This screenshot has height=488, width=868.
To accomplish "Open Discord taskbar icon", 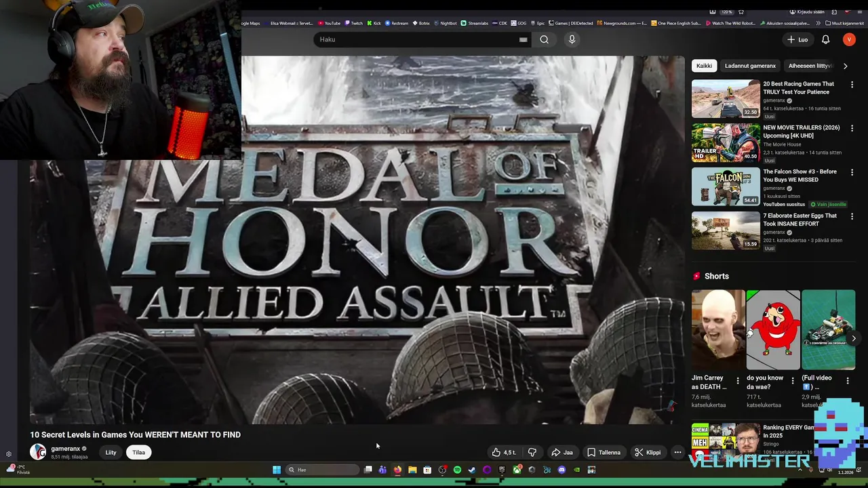I will coord(561,470).
